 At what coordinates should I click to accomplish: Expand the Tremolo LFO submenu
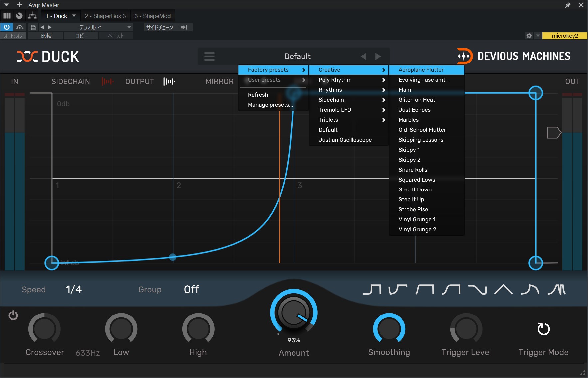tap(349, 110)
